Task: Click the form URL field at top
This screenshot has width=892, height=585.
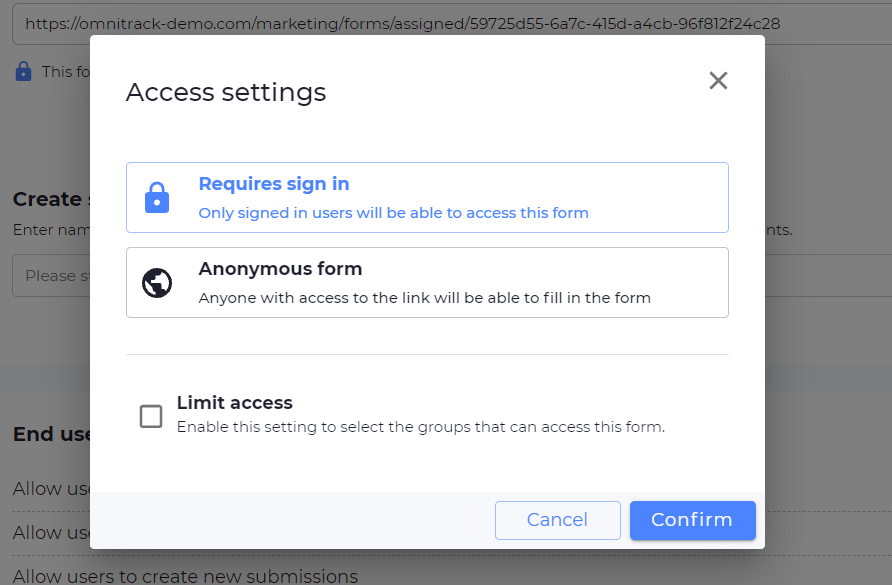Action: (400, 23)
